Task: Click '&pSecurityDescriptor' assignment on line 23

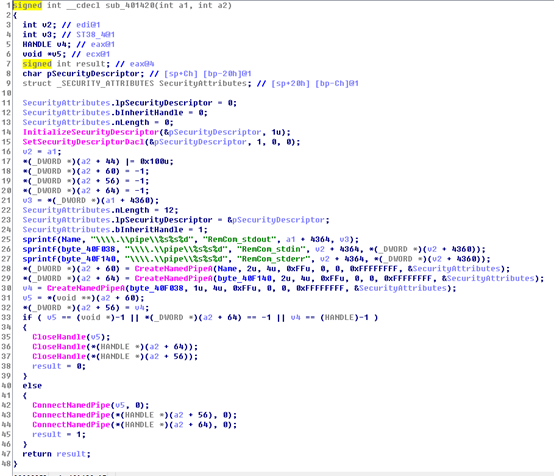Action: pos(276,220)
